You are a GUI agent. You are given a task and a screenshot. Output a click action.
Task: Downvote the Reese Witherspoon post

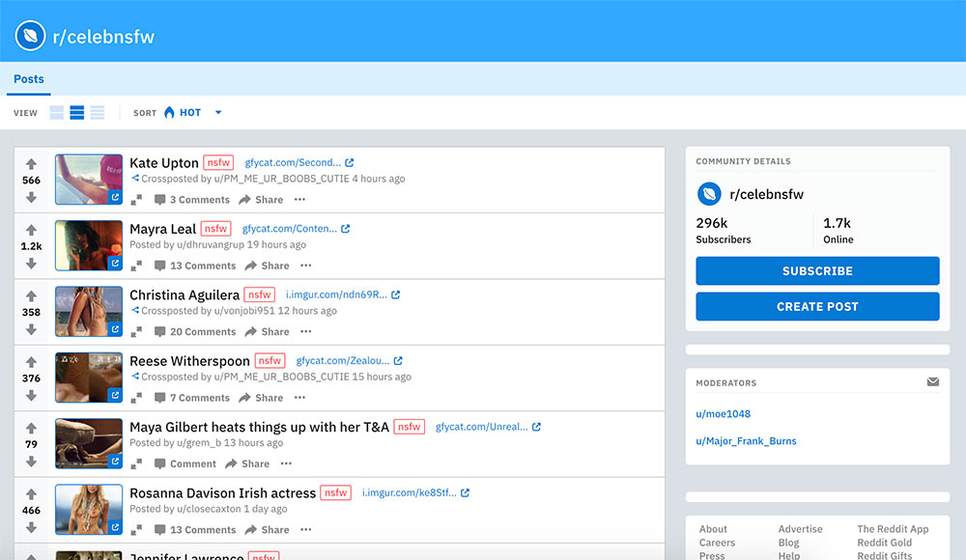pos(32,395)
